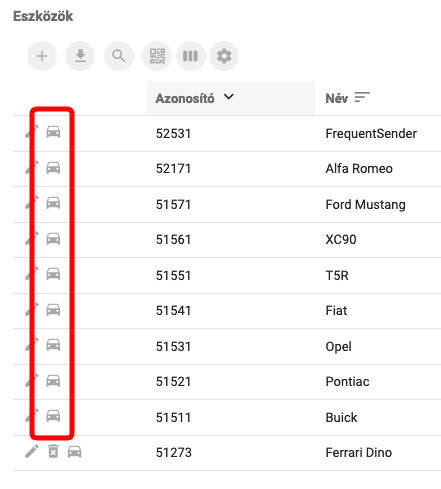This screenshot has height=489, width=441.
Task: Click the car icon for FrequentSender row
Action: pos(53,132)
